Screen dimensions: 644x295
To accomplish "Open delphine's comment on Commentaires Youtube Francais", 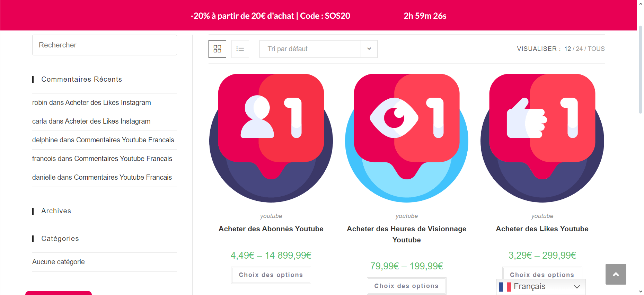I will coord(103,140).
